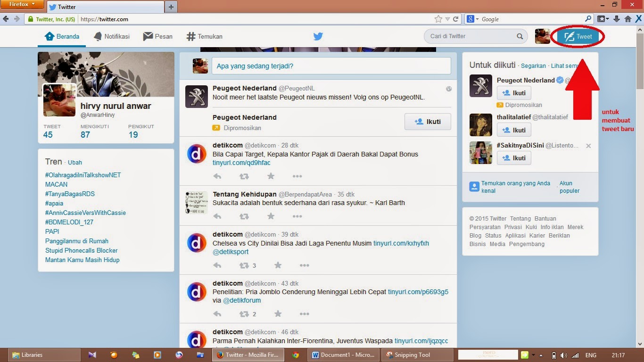Dismiss the #SakitnyaDiSini suggestion
644x362 pixels.
(x=588, y=146)
